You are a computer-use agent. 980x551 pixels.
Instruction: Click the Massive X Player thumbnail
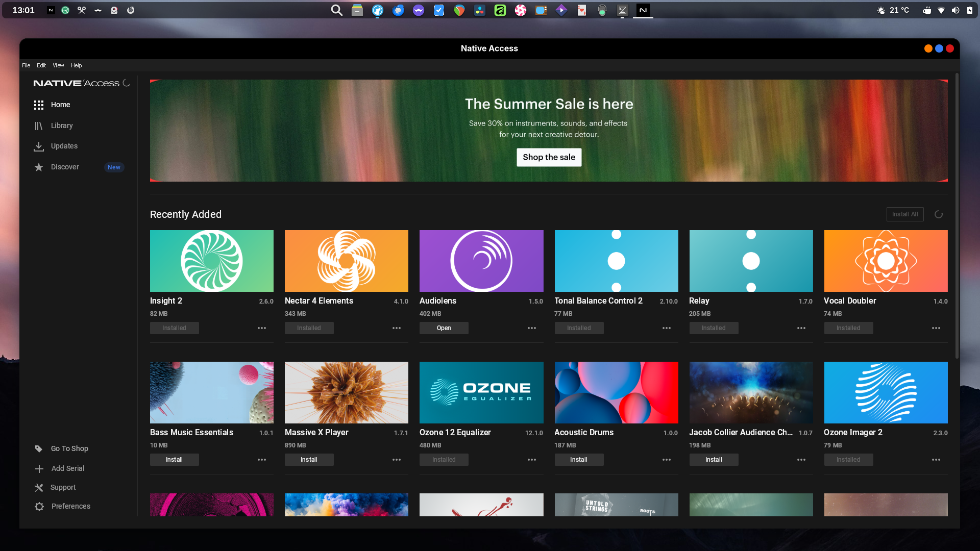click(347, 392)
